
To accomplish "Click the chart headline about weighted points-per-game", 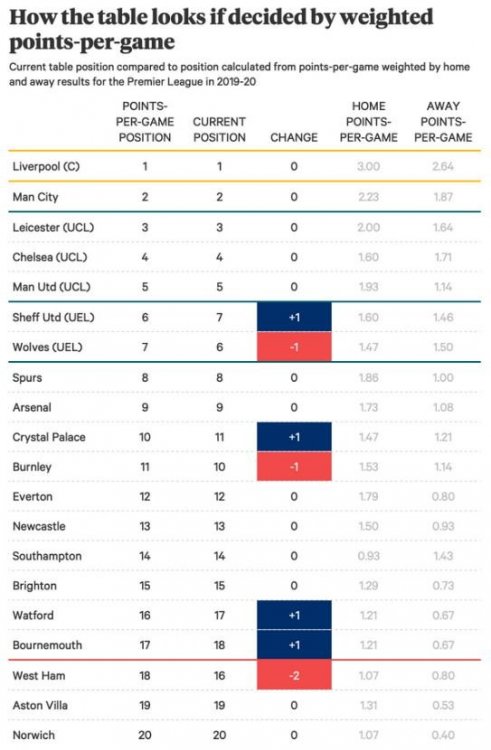I will (x=221, y=30).
